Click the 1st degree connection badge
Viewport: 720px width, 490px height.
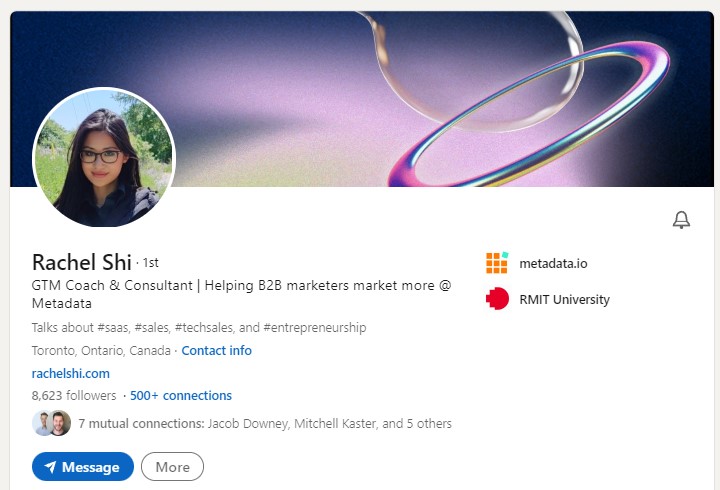pyautogui.click(x=151, y=263)
